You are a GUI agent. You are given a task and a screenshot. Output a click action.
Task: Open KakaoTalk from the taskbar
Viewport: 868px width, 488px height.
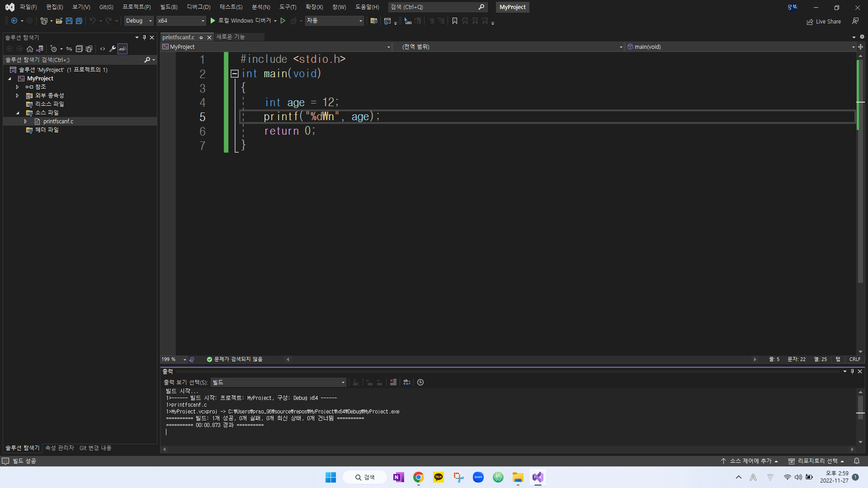click(439, 477)
